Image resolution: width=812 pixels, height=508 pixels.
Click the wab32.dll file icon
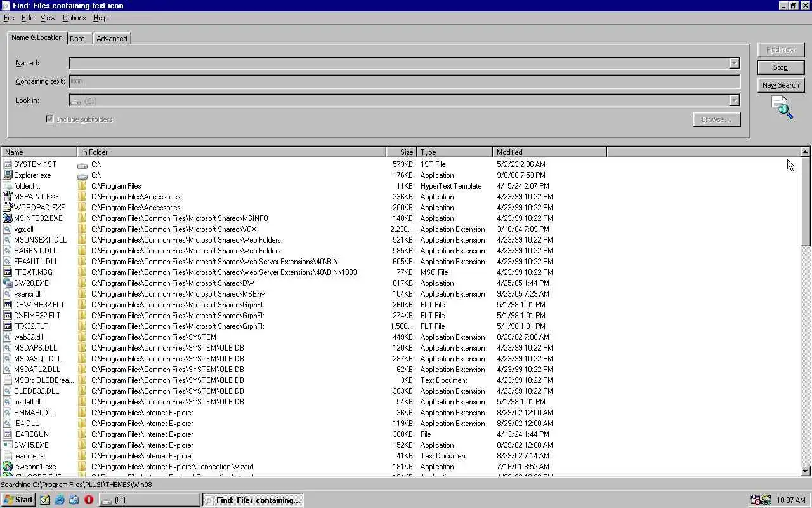click(x=8, y=337)
